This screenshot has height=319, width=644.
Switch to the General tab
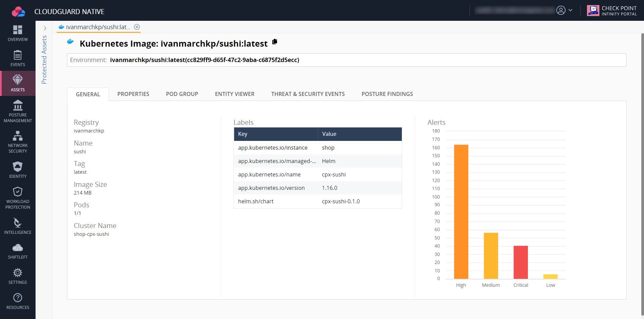click(x=88, y=94)
